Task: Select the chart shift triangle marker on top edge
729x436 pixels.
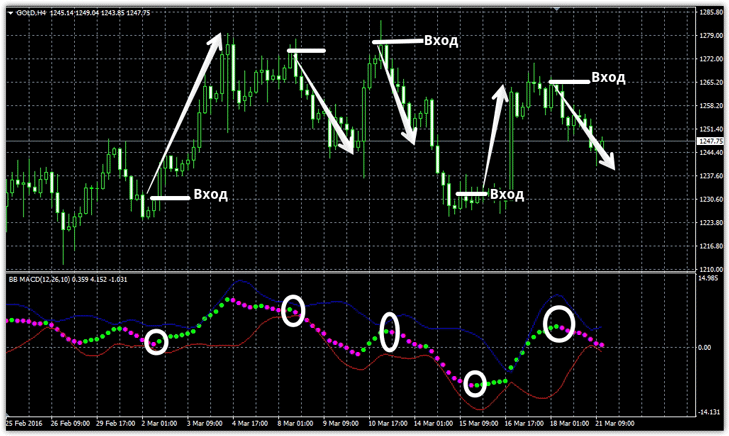Action: click(x=557, y=9)
